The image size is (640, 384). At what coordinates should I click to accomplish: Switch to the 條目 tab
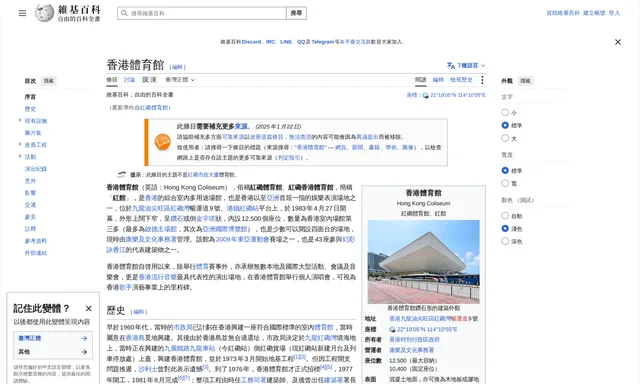(112, 80)
